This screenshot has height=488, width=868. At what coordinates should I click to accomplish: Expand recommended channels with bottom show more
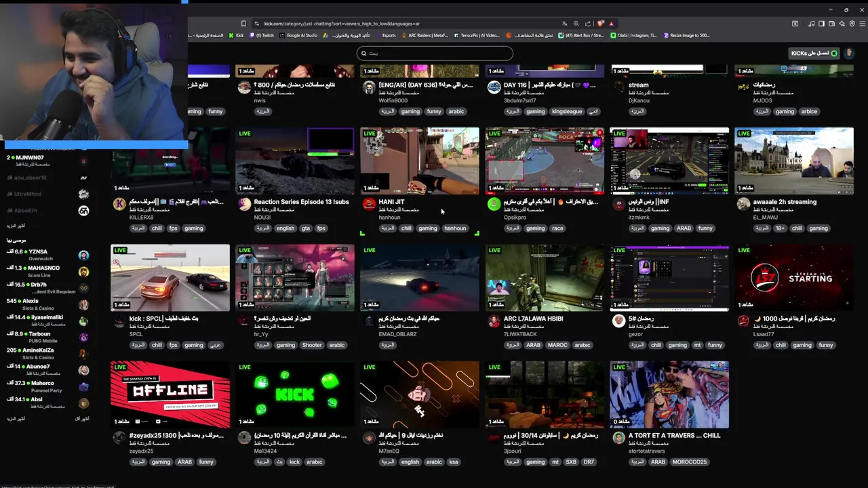pos(16,419)
